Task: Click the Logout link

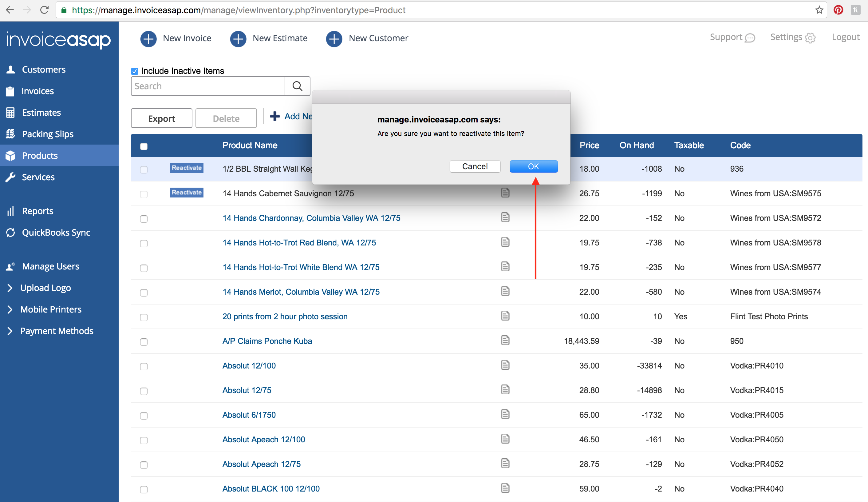Action: click(845, 37)
